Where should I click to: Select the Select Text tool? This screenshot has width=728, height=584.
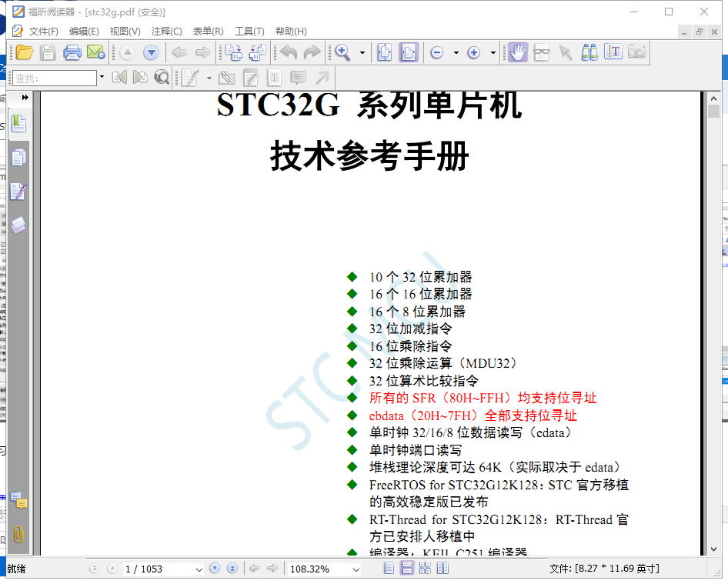613,52
